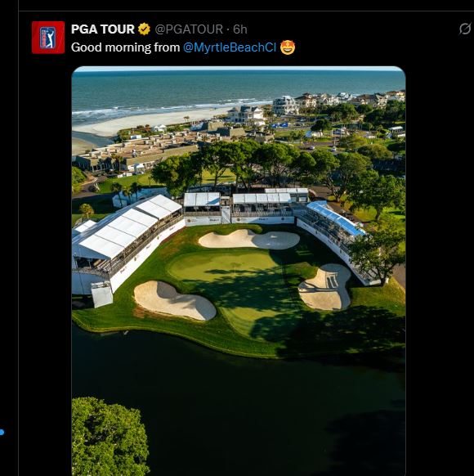Click the bright tree in photo's bottom-left corner
This screenshot has height=476, width=474.
(x=110, y=437)
